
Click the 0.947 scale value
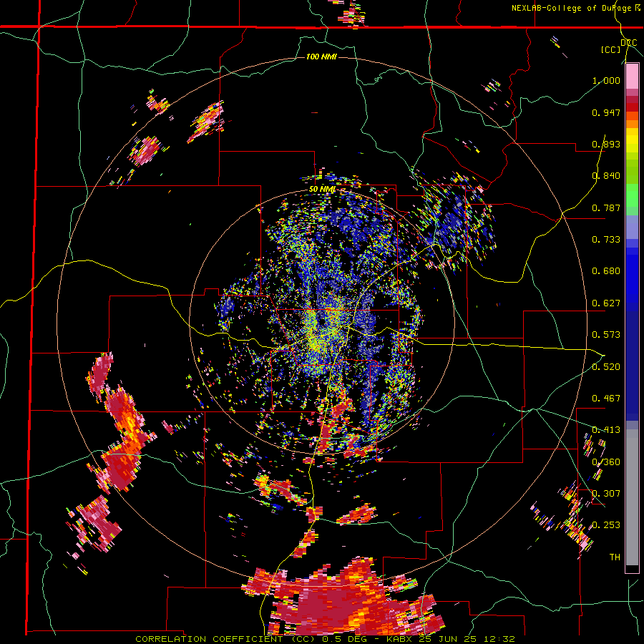click(x=606, y=112)
